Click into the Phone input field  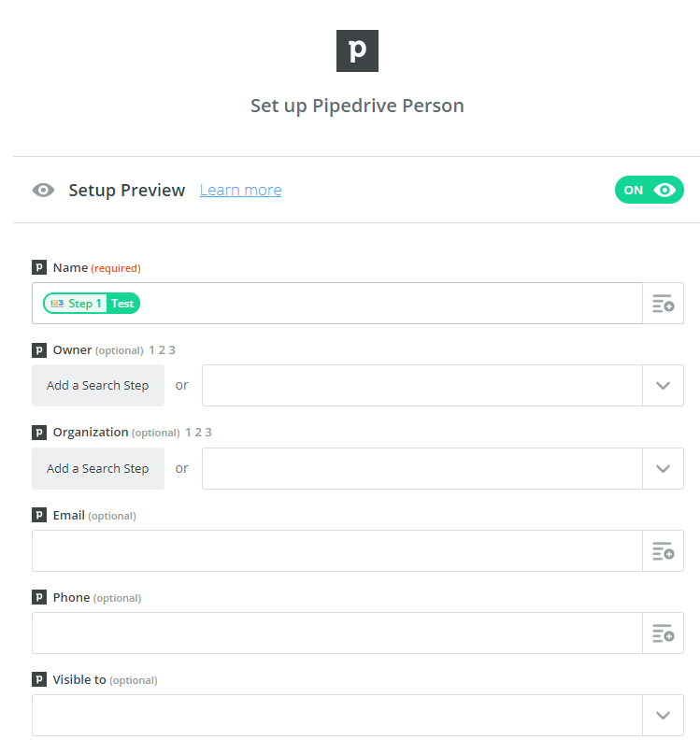click(x=336, y=633)
